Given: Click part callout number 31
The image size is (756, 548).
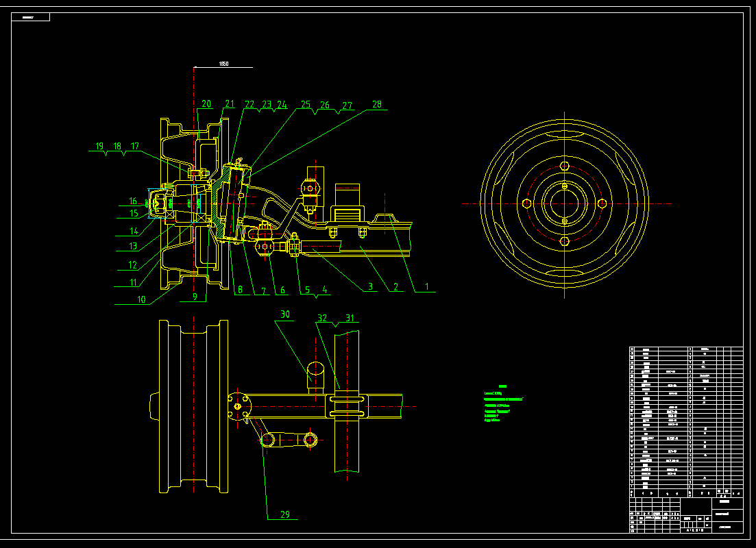Looking at the screenshot, I should click(x=350, y=318).
